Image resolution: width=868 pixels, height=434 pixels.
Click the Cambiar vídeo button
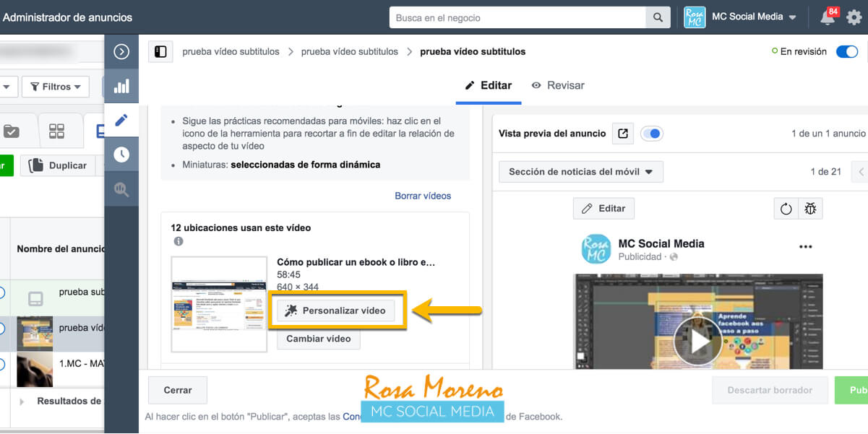click(319, 339)
